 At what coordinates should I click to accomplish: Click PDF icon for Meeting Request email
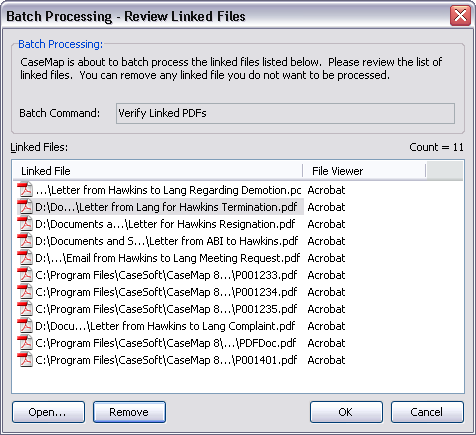[x=25, y=258]
